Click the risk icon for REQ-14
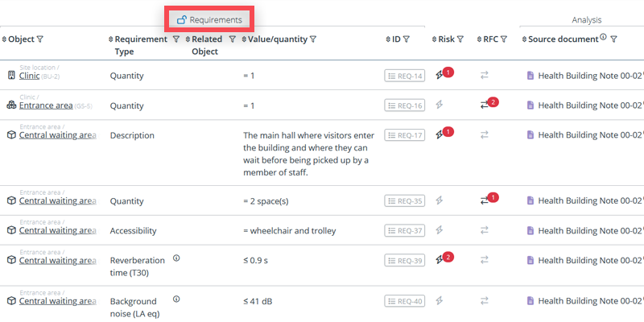644x322 pixels. (x=440, y=76)
